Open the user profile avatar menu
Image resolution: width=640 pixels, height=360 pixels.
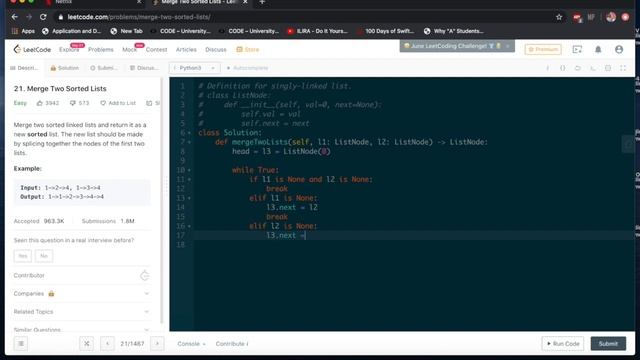click(619, 49)
